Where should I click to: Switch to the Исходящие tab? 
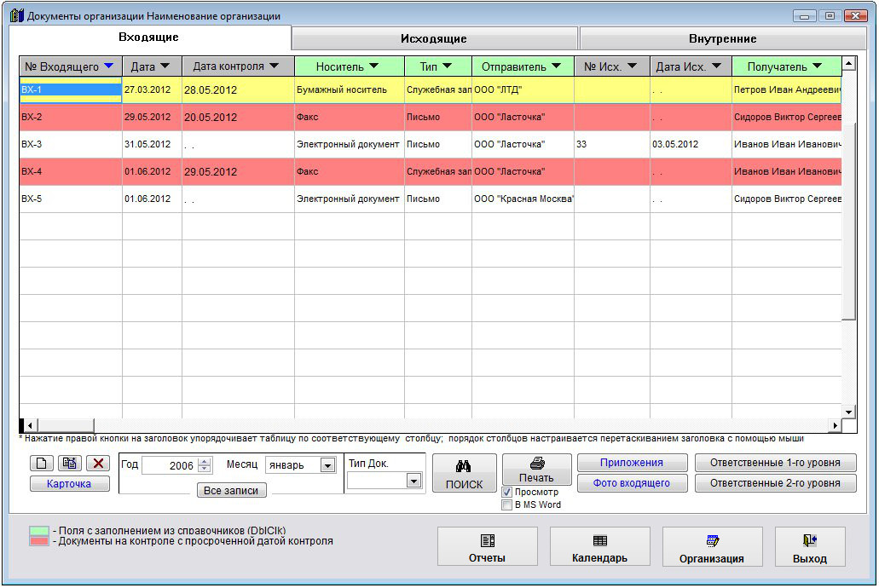(x=434, y=39)
